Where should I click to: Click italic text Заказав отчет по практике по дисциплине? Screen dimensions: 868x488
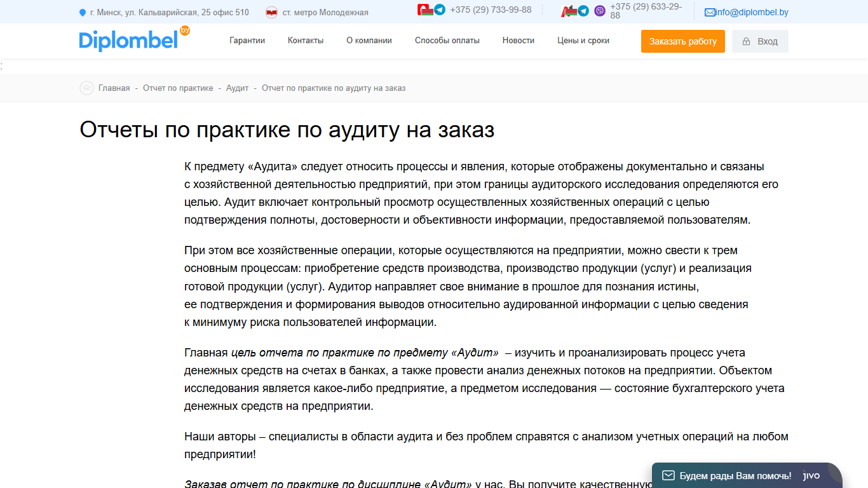[328, 484]
